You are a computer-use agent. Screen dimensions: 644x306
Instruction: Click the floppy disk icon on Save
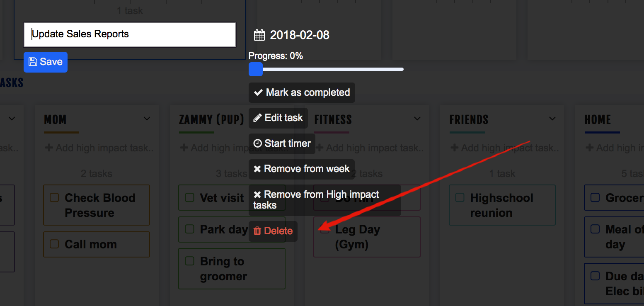tap(32, 62)
